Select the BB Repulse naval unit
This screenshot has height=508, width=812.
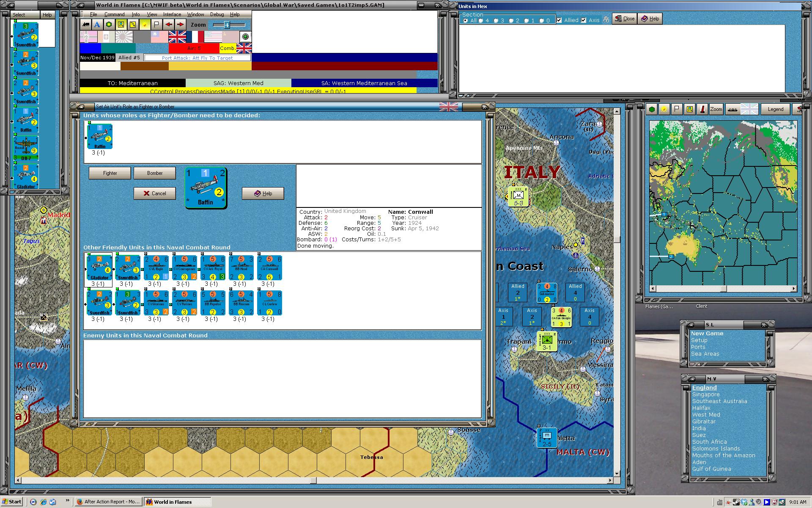click(213, 303)
